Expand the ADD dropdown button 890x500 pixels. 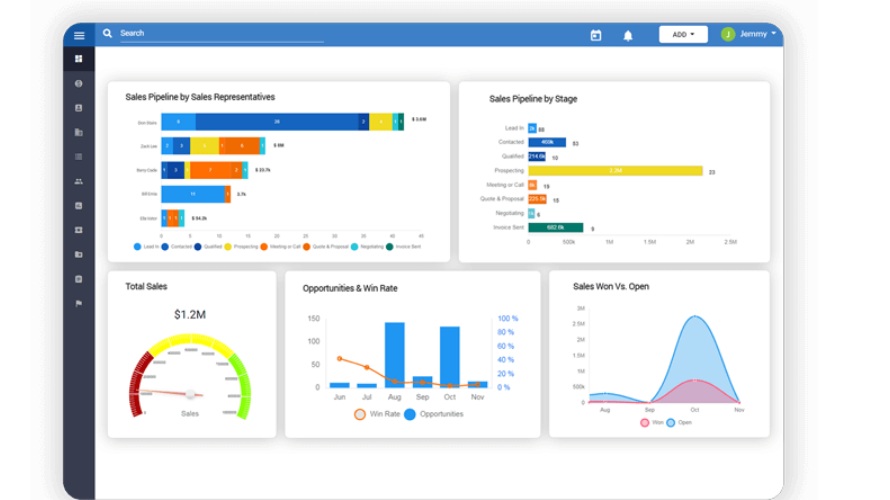(x=683, y=34)
